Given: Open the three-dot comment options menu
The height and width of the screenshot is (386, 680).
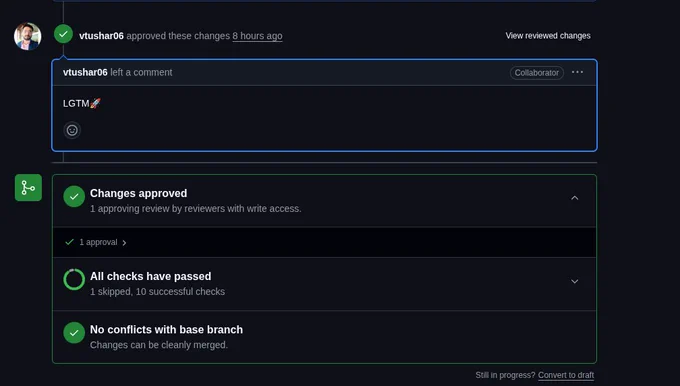Looking at the screenshot, I should [577, 72].
